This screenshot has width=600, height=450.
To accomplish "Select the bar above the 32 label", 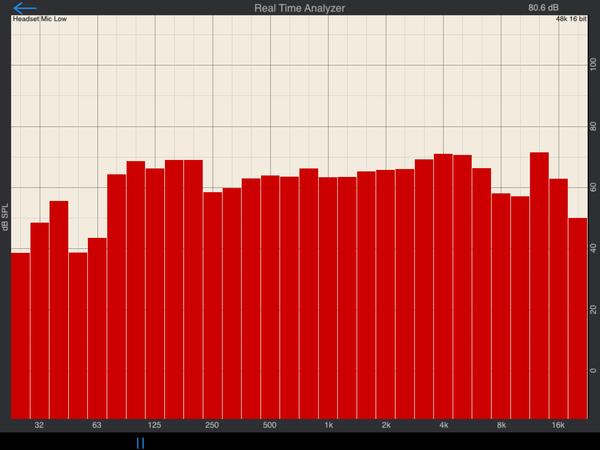I will pos(40,321).
